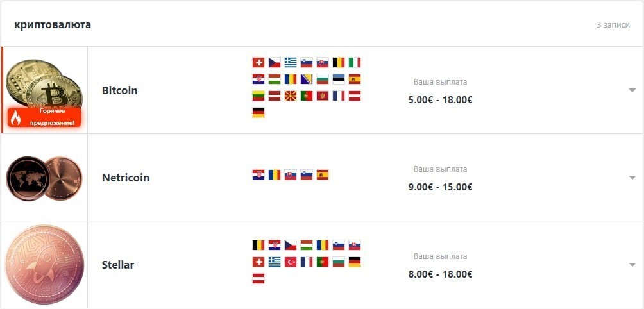Click Austria flag in the Stellar row
This screenshot has height=309, width=644.
click(x=258, y=279)
